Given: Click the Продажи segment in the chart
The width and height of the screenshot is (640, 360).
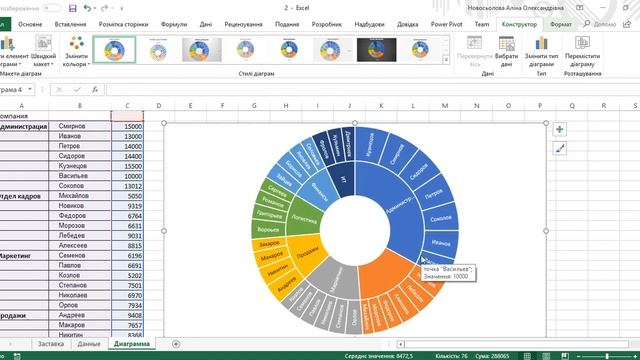Looking at the screenshot, I should 307,253.
